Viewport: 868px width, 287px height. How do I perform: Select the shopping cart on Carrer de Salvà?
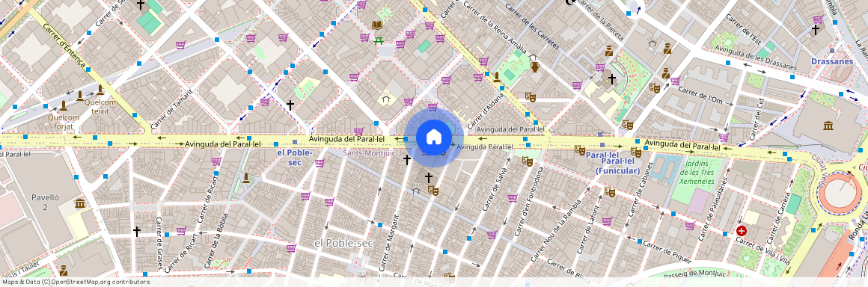(x=513, y=197)
